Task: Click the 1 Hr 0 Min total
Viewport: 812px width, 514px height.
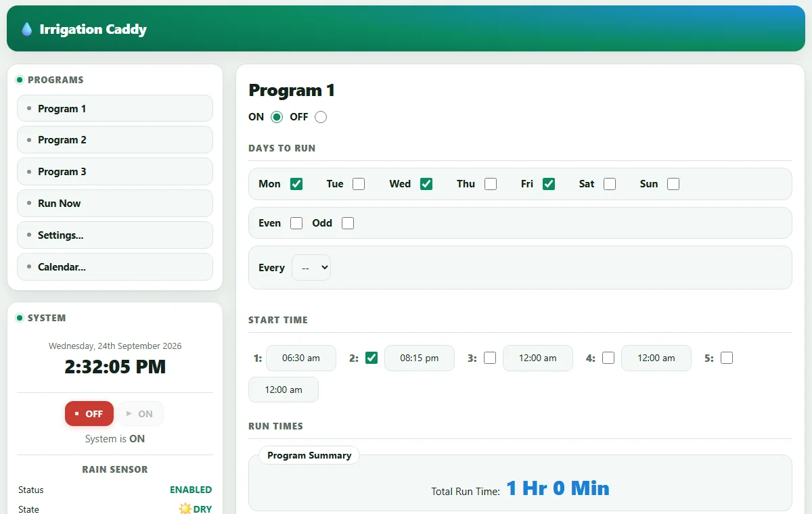Action: click(x=558, y=488)
